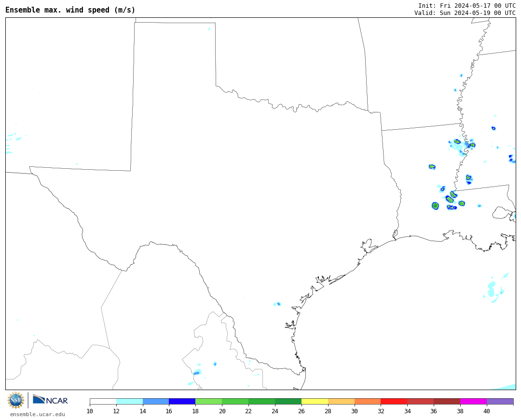Pick the light cyan 12-14 colorbar swatch
This screenshot has width=521, height=420.
[130, 401]
